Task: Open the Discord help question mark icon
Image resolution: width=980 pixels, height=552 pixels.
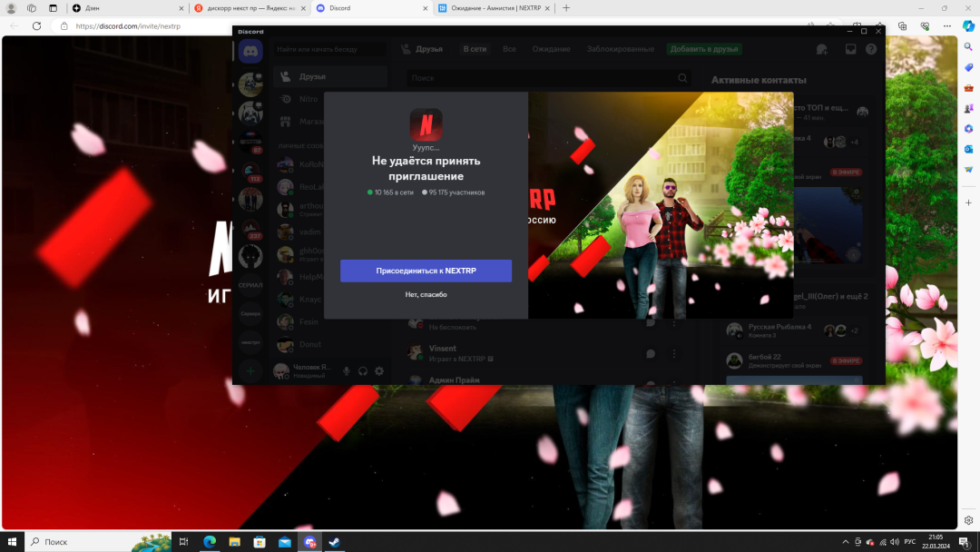Action: [x=871, y=49]
